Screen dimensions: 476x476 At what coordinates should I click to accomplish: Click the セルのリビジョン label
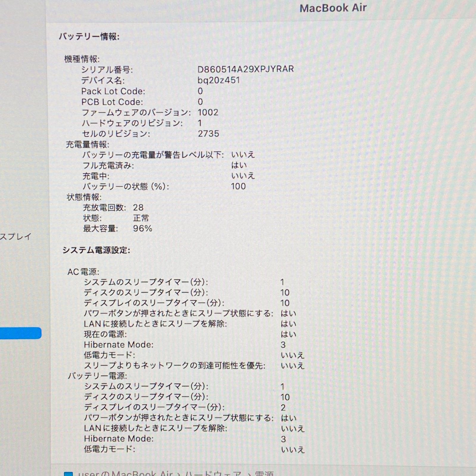tap(116, 134)
